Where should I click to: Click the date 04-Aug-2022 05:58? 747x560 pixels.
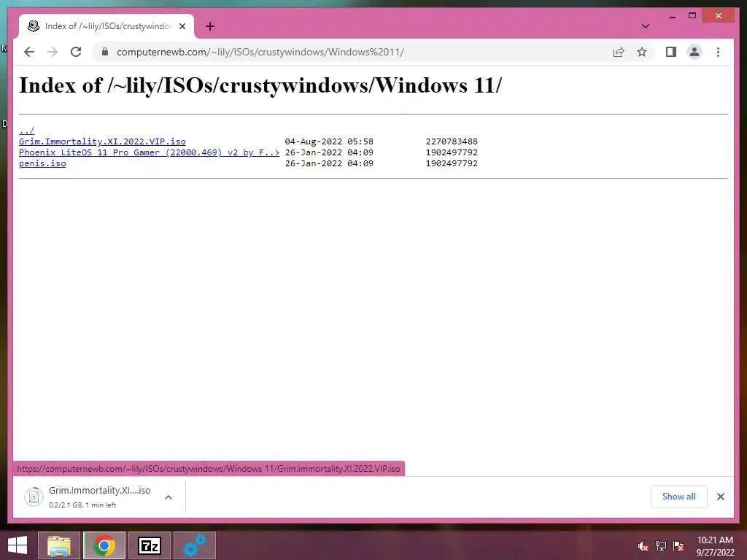click(329, 141)
